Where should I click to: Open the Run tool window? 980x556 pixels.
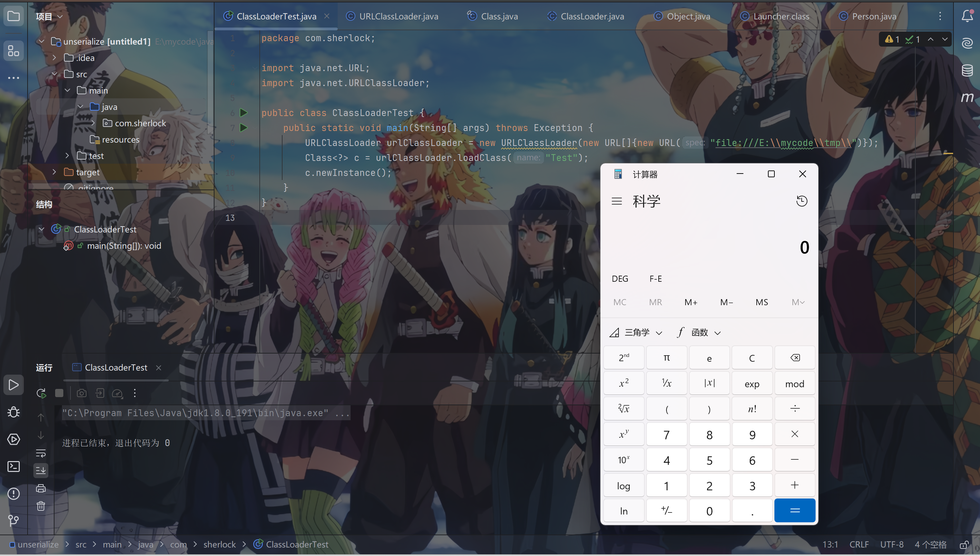[x=14, y=385]
